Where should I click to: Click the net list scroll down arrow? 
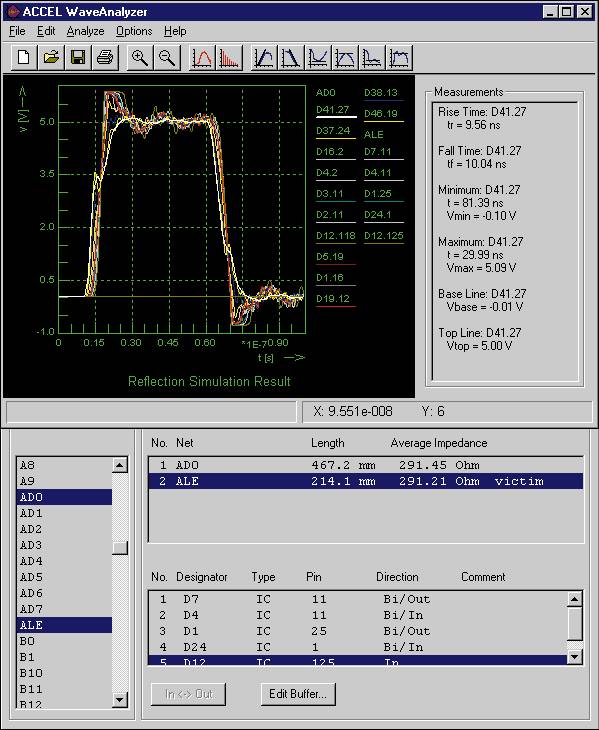(x=120, y=699)
